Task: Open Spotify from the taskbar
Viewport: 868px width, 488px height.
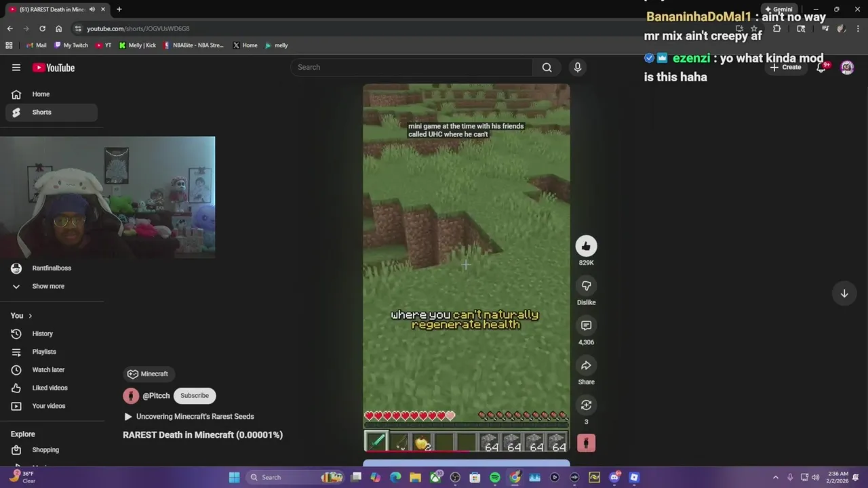Action: [x=495, y=477]
